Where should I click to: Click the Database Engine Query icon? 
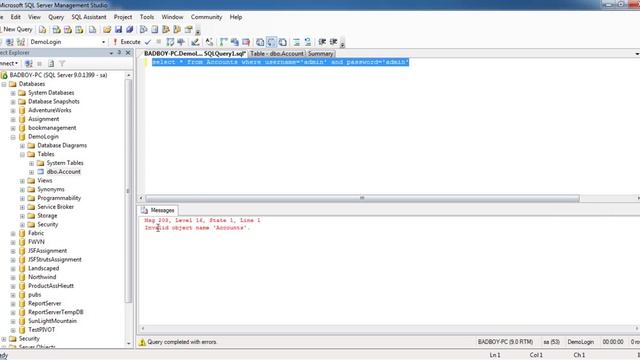coord(42,30)
